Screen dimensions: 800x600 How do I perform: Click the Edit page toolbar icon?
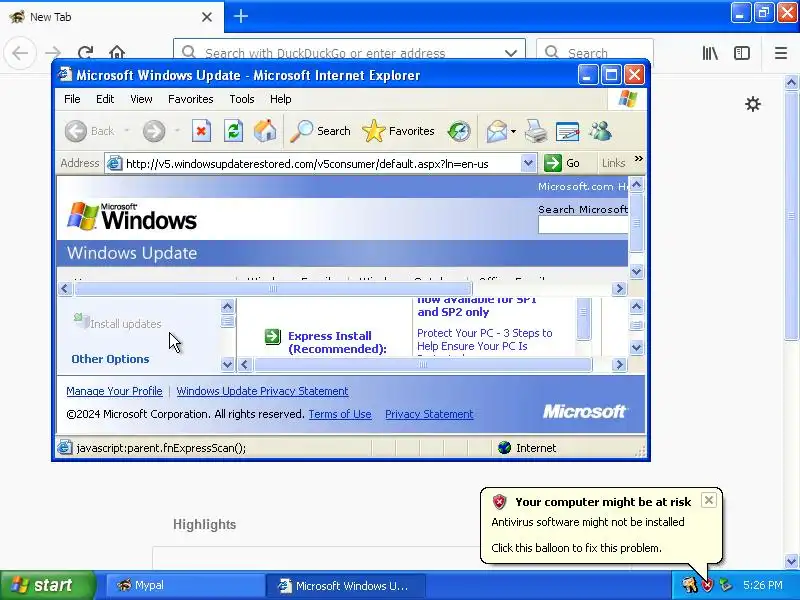pos(567,132)
